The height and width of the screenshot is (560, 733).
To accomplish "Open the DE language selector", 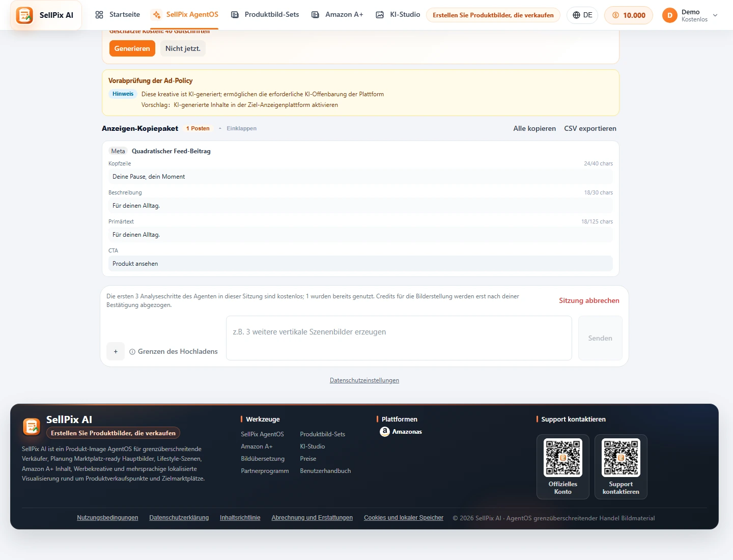I will pos(582,15).
